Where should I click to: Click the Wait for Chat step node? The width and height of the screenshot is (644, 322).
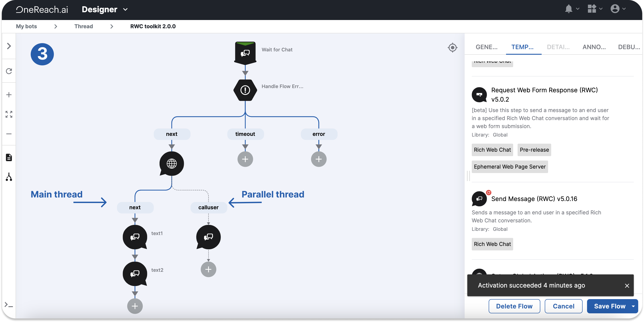pos(245,53)
